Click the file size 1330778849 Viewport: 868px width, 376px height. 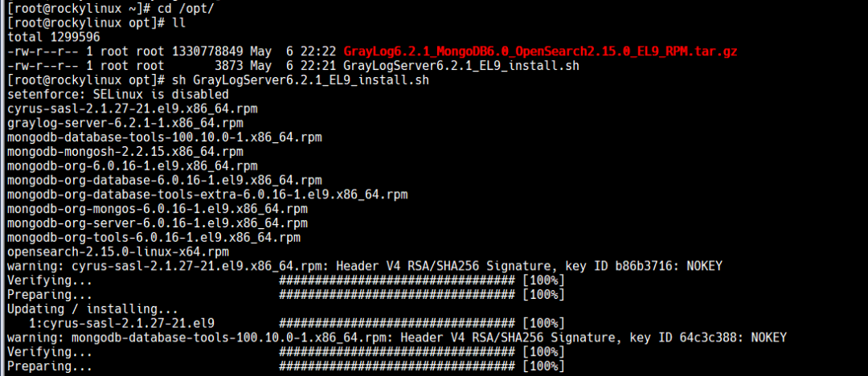click(207, 52)
